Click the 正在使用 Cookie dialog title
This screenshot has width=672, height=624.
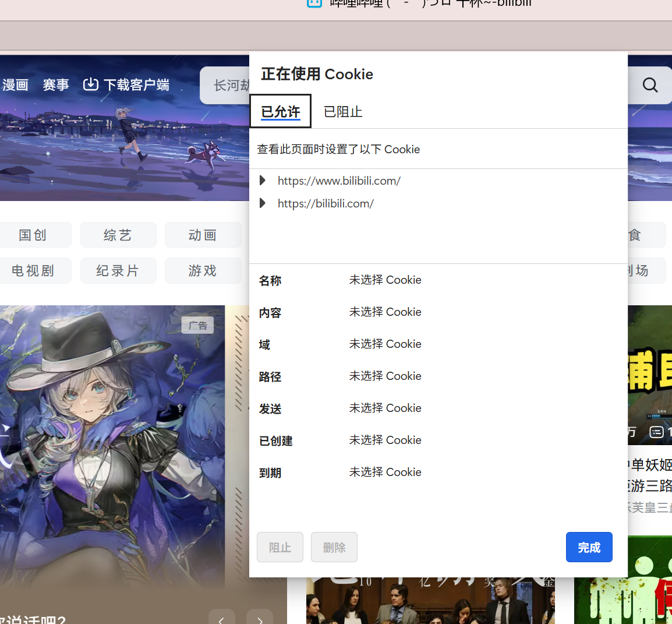317,74
